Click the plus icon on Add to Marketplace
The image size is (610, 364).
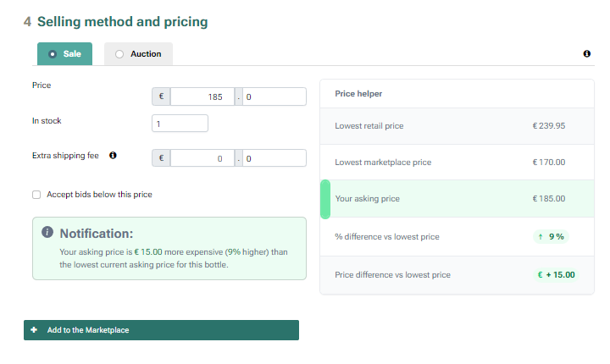tap(34, 330)
